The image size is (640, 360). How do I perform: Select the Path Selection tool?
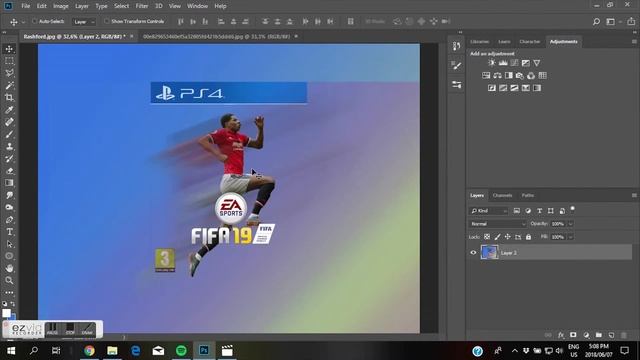[x=9, y=244]
